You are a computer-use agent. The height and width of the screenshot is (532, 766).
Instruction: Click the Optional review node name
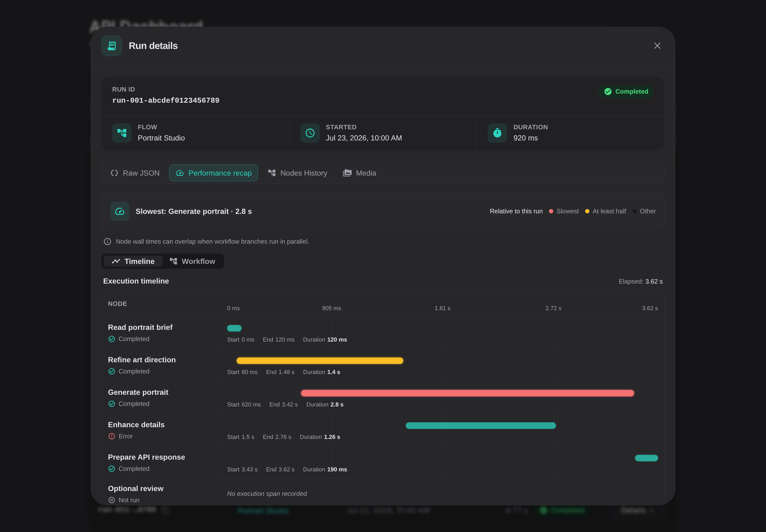click(x=136, y=488)
